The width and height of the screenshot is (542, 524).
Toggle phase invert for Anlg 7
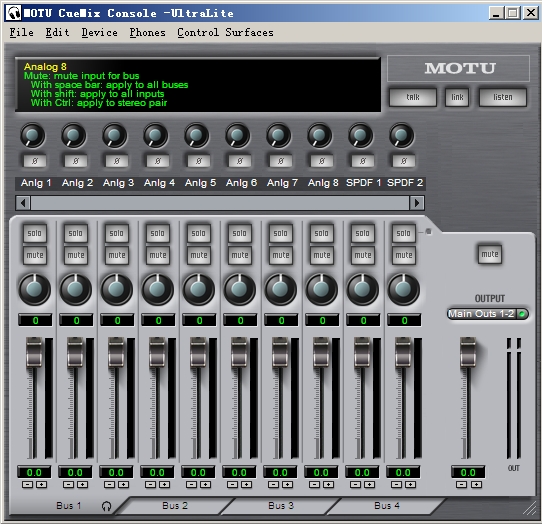pyautogui.click(x=281, y=161)
